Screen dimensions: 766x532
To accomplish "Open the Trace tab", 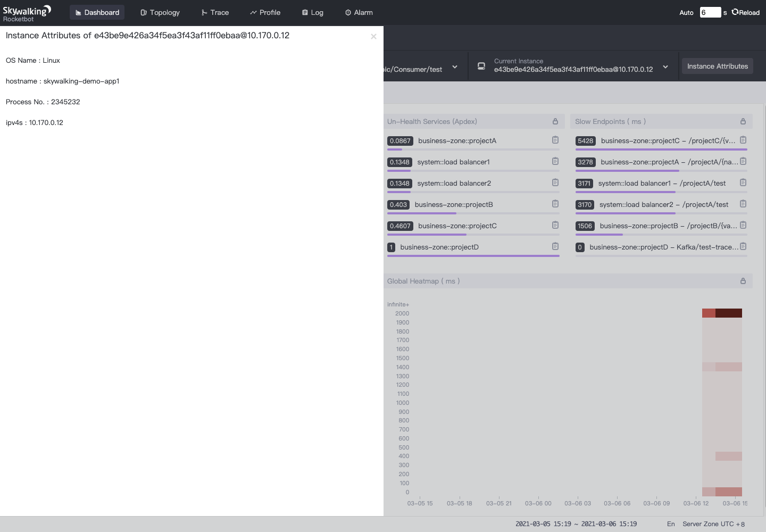I will click(215, 12).
